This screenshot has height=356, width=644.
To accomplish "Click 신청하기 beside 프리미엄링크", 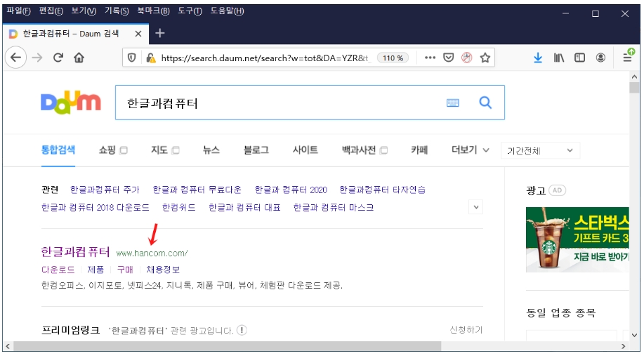I will (466, 330).
